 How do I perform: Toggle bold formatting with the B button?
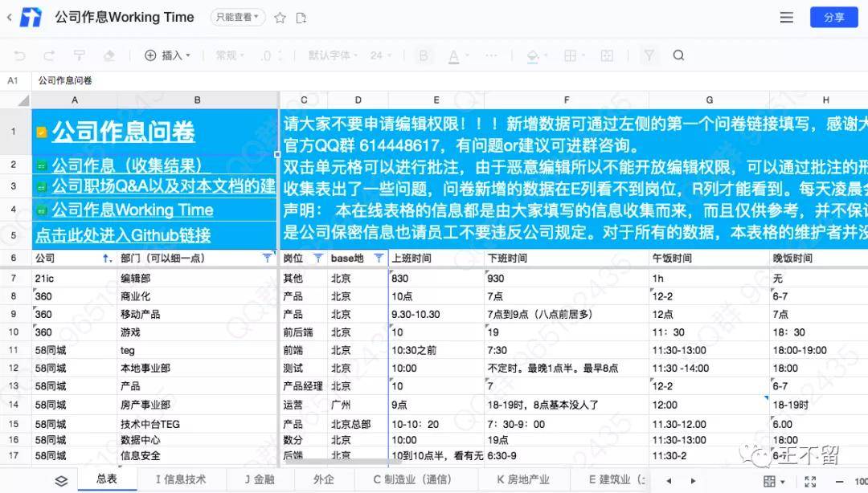(x=424, y=55)
